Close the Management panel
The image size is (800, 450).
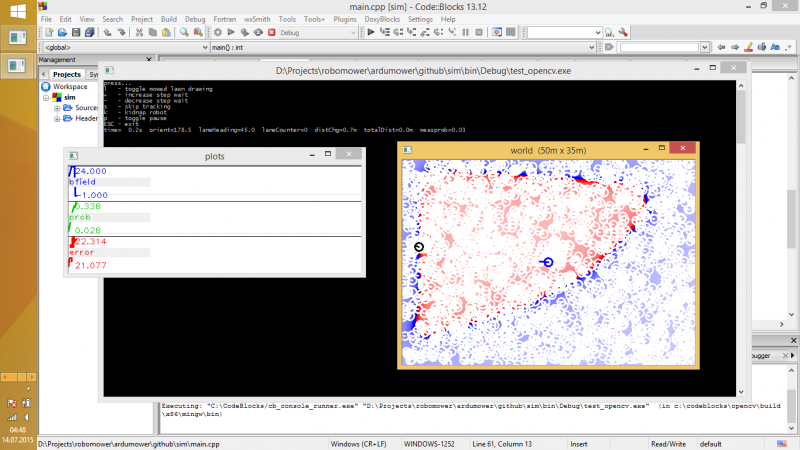149,60
